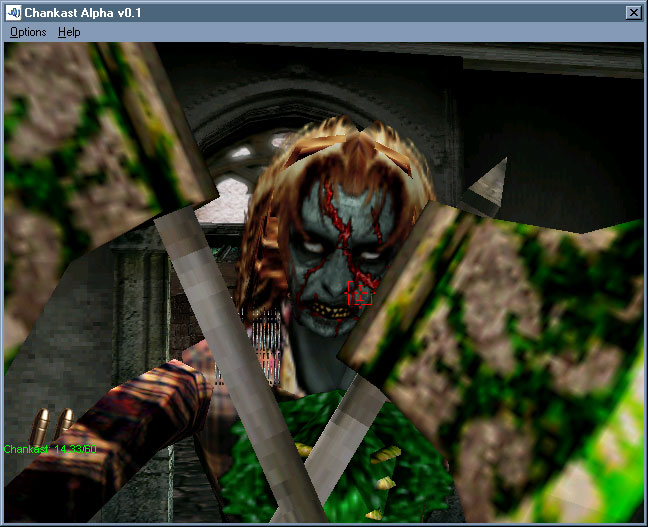This screenshot has width=648, height=527.
Task: Click the red targeting crosshair on the zombie
Action: pos(359,294)
